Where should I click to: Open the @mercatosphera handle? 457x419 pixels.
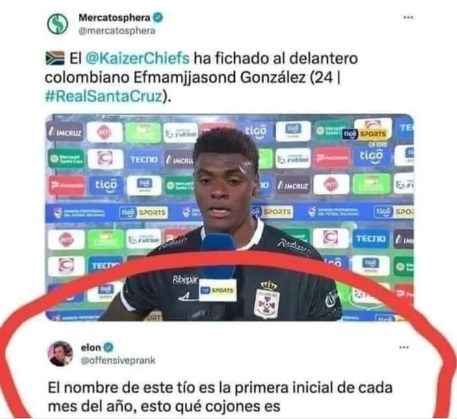117,31
